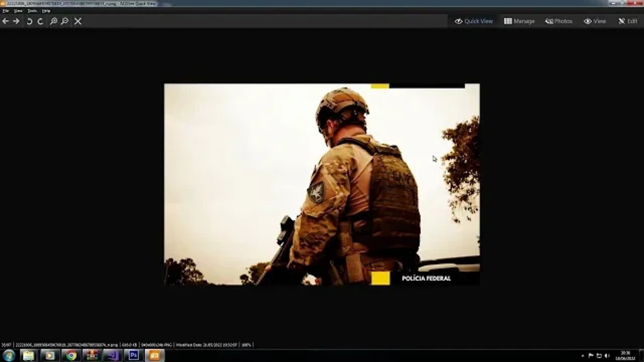Switch to Manage mode
Screen dimensions: 644x362
coord(519,21)
